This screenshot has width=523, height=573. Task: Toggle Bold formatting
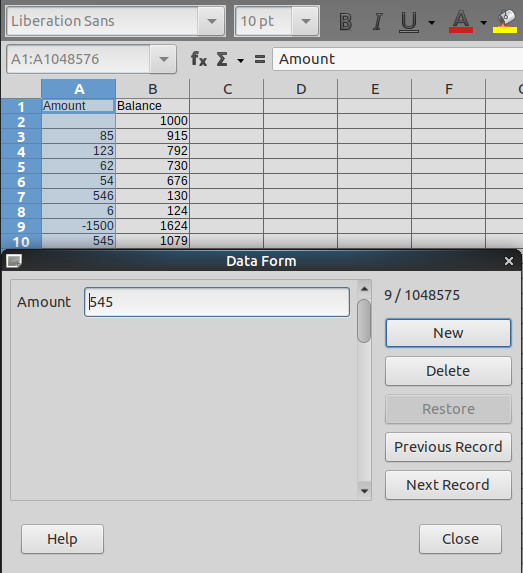[345, 22]
